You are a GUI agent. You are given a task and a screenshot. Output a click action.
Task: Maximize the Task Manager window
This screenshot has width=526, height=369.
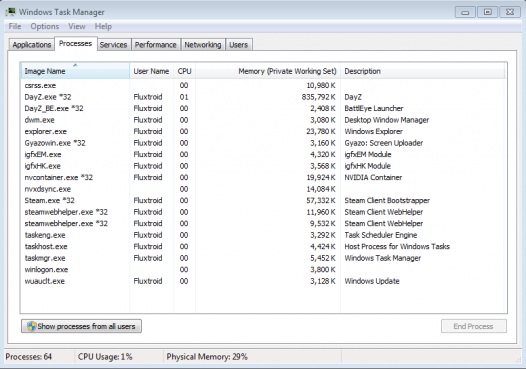click(x=487, y=12)
